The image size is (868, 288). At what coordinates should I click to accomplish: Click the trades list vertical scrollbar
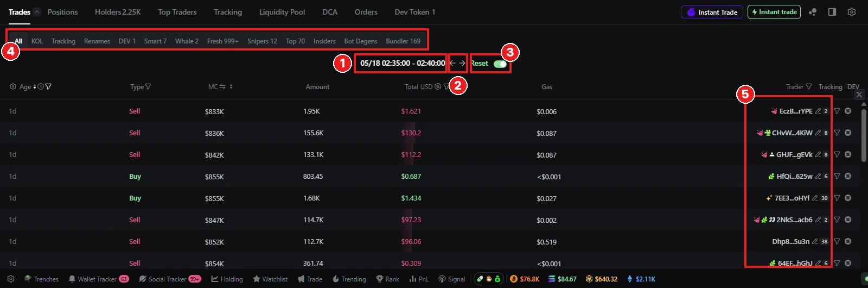(x=864, y=136)
